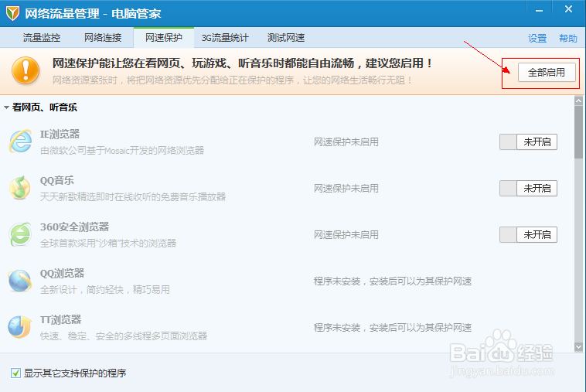Screen dimensions: 586x392
Task: Click 程序未安装 status for QQ浏览器
Action: 393,281
